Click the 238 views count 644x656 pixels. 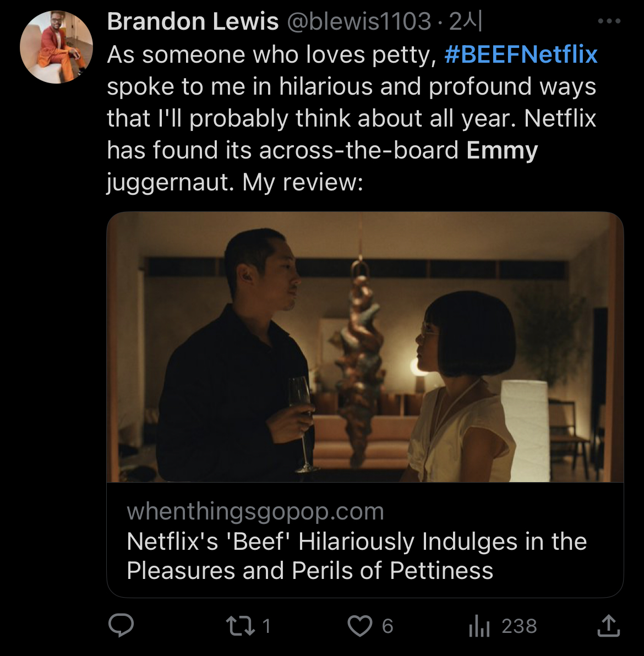point(519,626)
